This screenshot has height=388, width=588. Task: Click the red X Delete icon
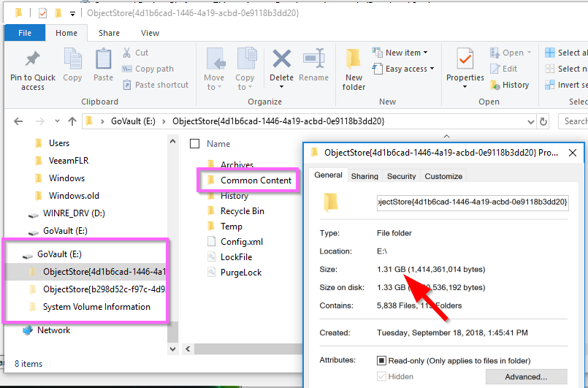click(x=281, y=59)
